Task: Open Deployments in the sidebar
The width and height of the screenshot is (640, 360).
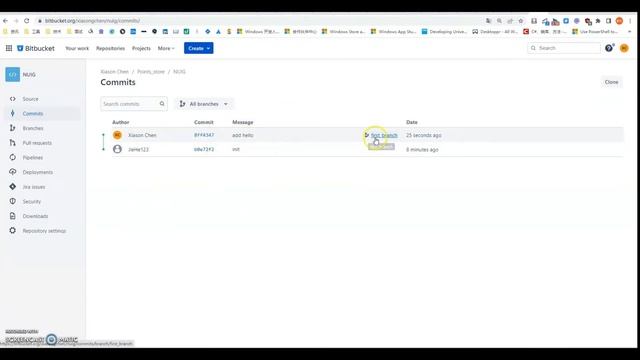Action: pos(38,172)
